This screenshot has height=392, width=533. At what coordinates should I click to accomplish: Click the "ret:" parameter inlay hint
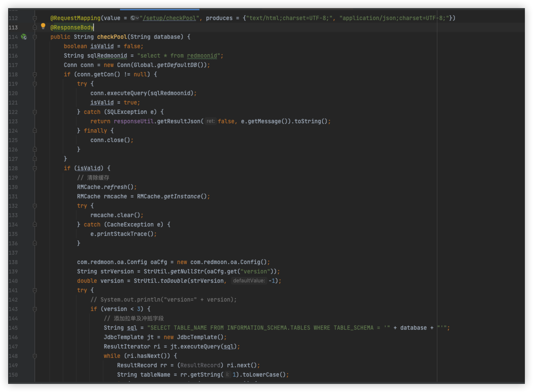210,121
